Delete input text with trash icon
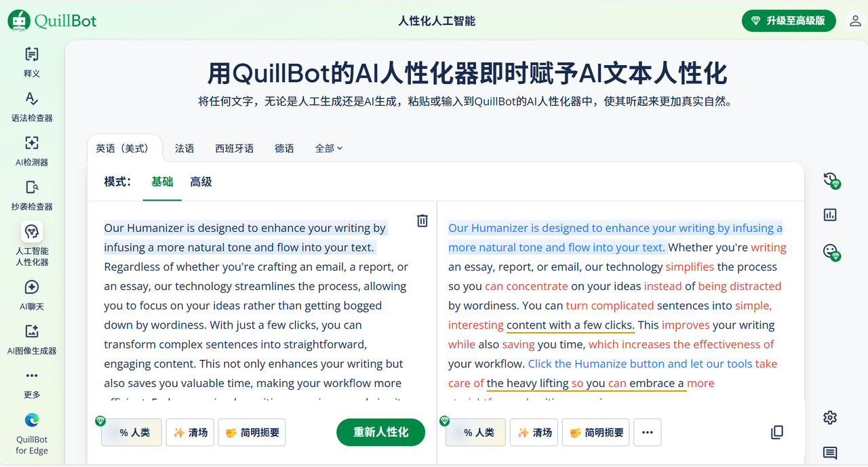 422,220
